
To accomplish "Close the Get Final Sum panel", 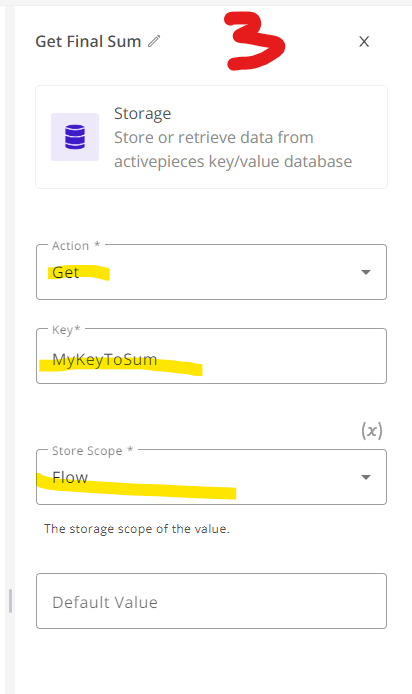I will [x=364, y=42].
